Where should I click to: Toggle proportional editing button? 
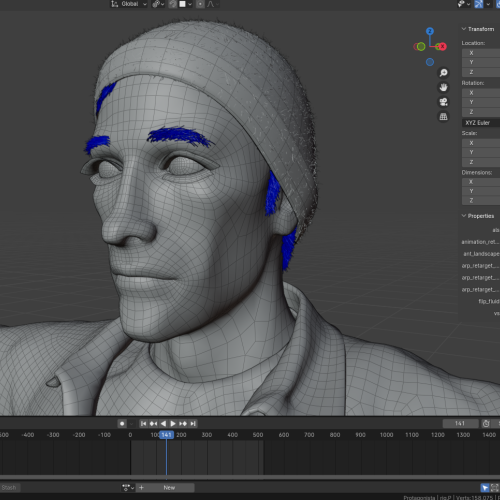point(200,4)
